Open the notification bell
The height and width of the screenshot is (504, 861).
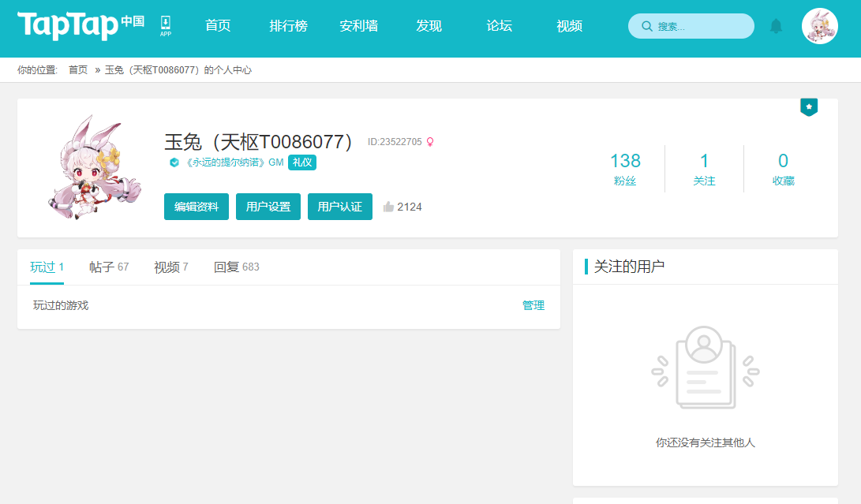tap(776, 26)
